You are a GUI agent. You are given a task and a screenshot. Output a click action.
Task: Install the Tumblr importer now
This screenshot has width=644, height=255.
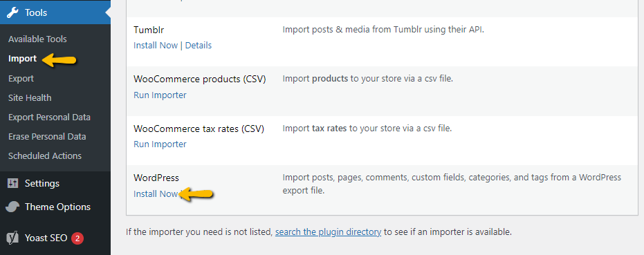tap(156, 45)
